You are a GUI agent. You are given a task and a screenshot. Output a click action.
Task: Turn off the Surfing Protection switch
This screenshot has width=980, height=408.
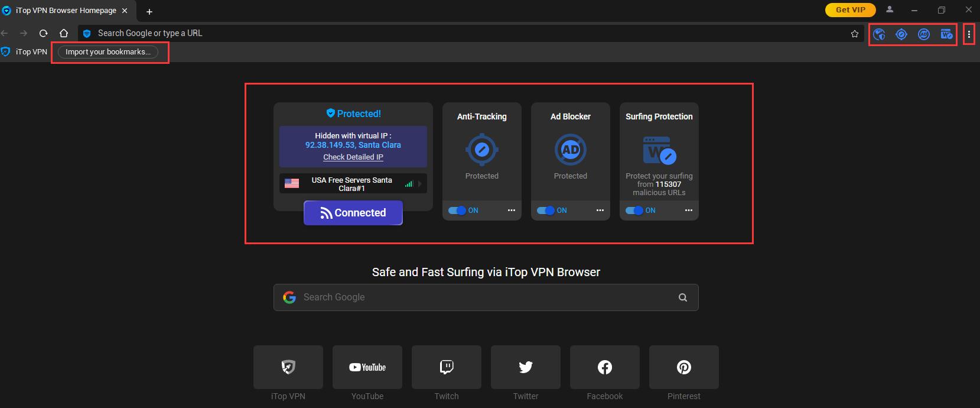point(634,211)
